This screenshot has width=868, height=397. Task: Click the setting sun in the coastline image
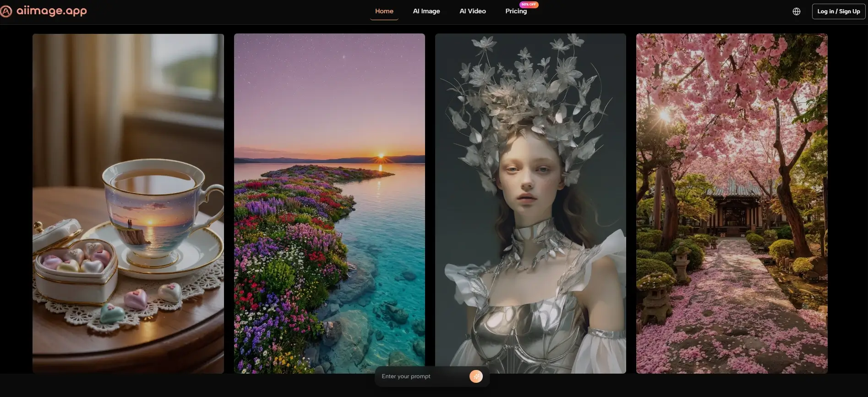381,156
